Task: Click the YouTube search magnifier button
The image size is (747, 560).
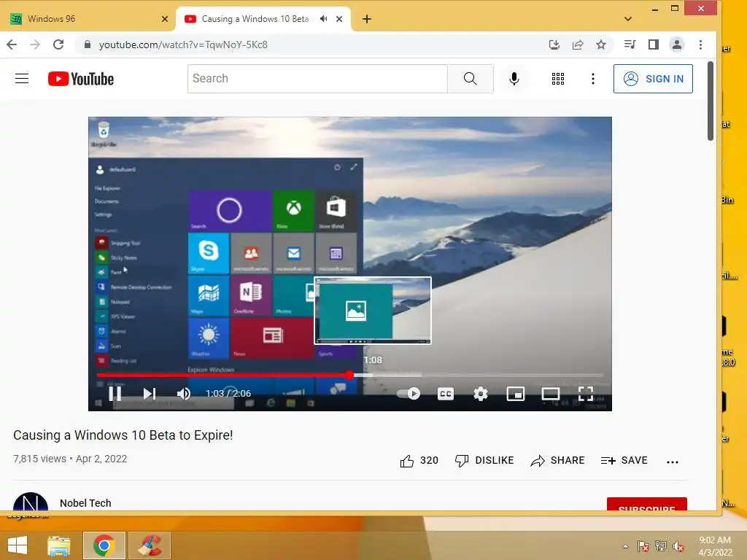Action: (471, 79)
